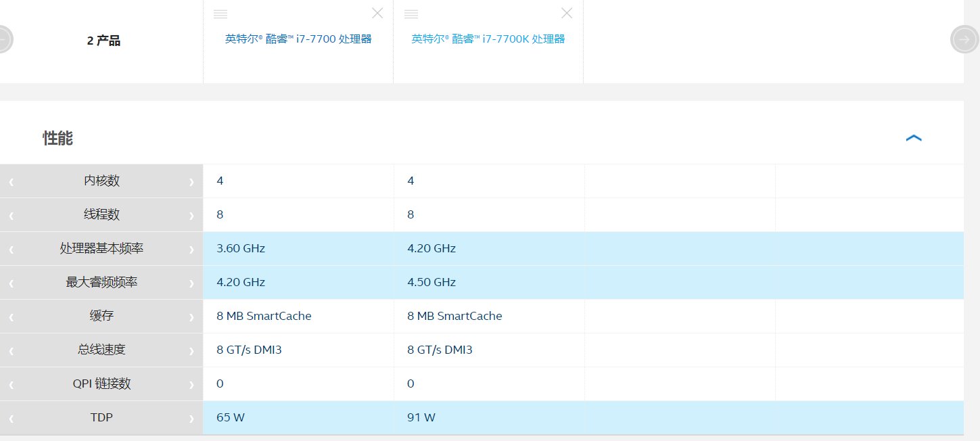The width and height of the screenshot is (980, 441).
Task: Click the right arrow on the 线程数 row
Action: (x=191, y=214)
